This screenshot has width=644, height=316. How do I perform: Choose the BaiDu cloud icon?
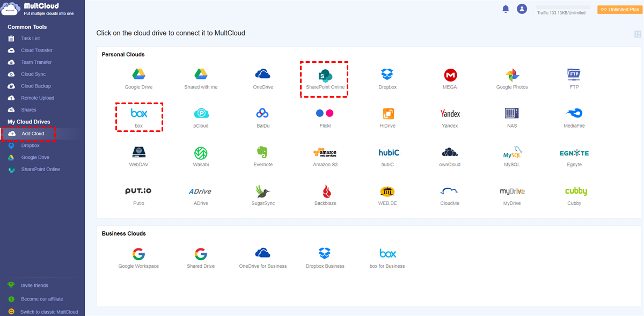263,117
